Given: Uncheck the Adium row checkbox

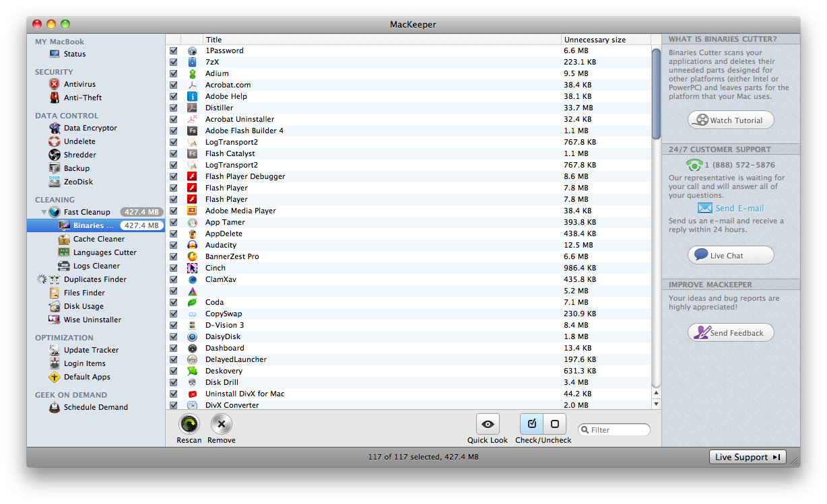Looking at the screenshot, I should click(174, 73).
